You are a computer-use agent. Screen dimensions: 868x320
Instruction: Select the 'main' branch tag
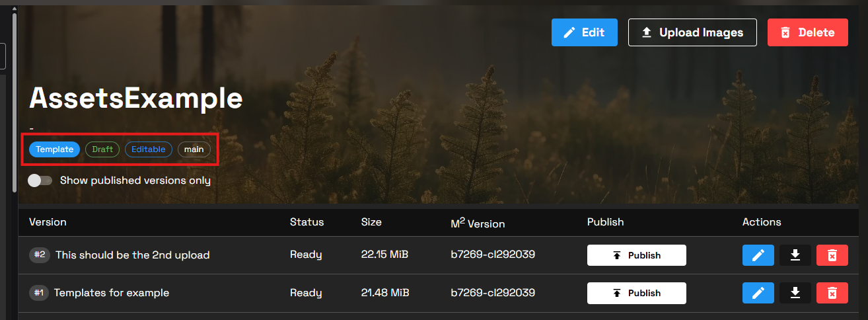[x=194, y=149]
